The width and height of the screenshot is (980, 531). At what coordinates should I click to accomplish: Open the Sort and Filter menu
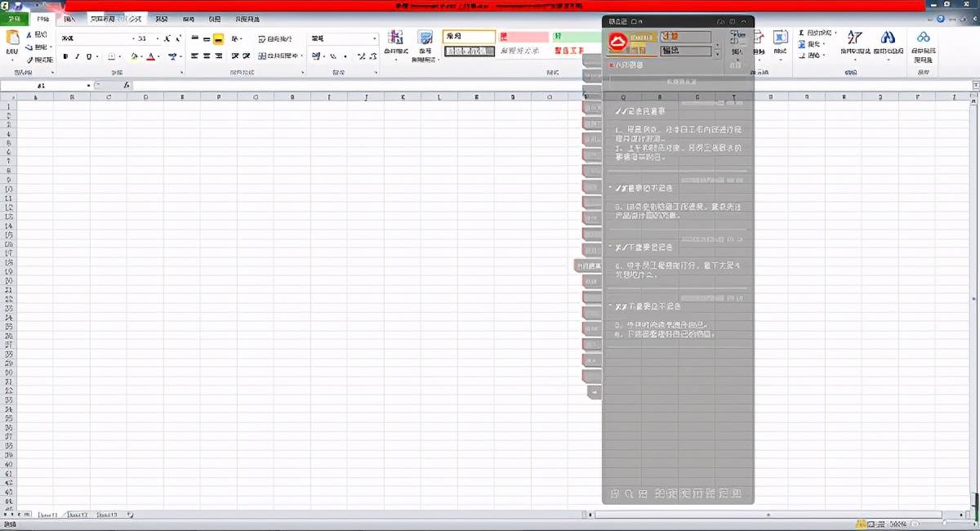tap(855, 46)
